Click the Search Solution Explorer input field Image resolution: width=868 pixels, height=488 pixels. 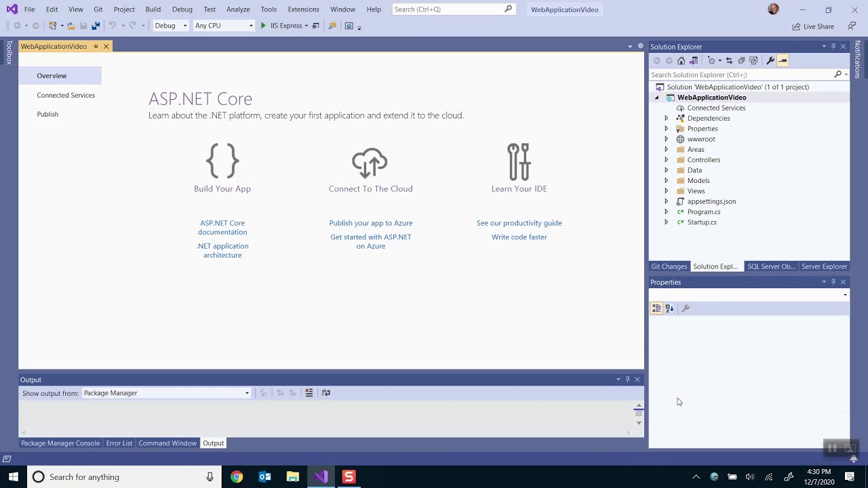click(741, 75)
